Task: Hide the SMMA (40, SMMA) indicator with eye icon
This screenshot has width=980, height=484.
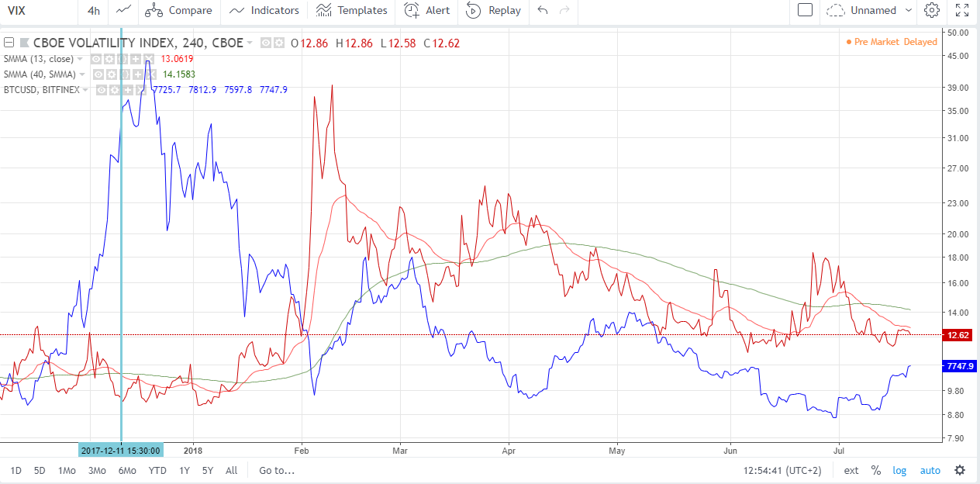Action: tap(98, 74)
